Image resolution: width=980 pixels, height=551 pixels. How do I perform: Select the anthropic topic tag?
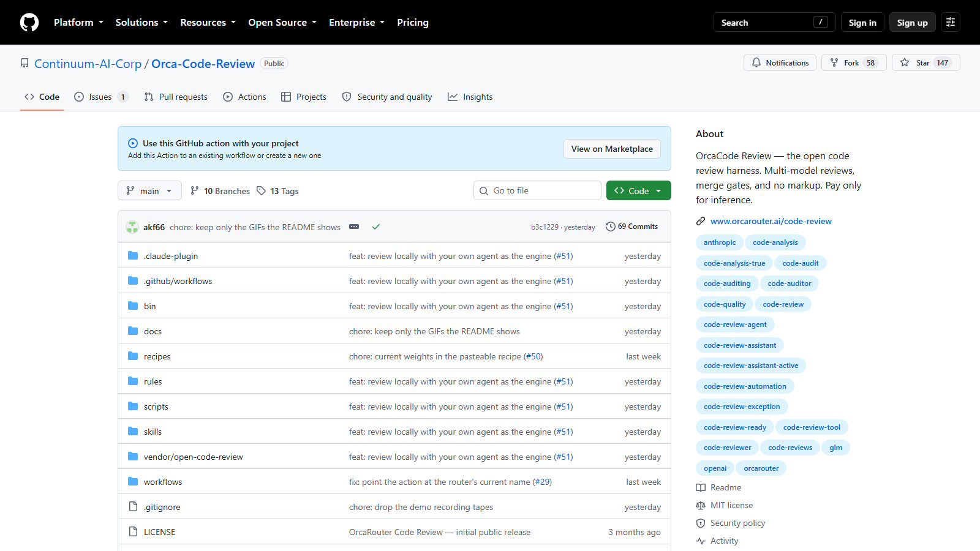click(x=720, y=243)
